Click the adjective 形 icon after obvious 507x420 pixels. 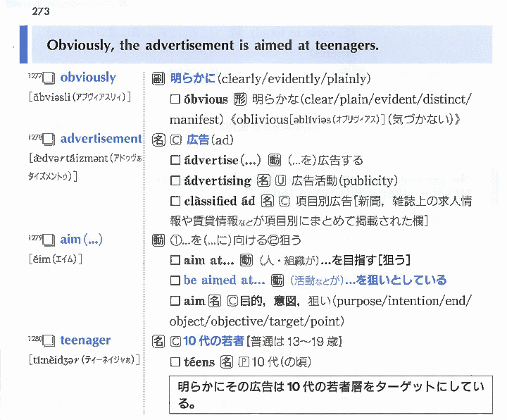(x=239, y=100)
